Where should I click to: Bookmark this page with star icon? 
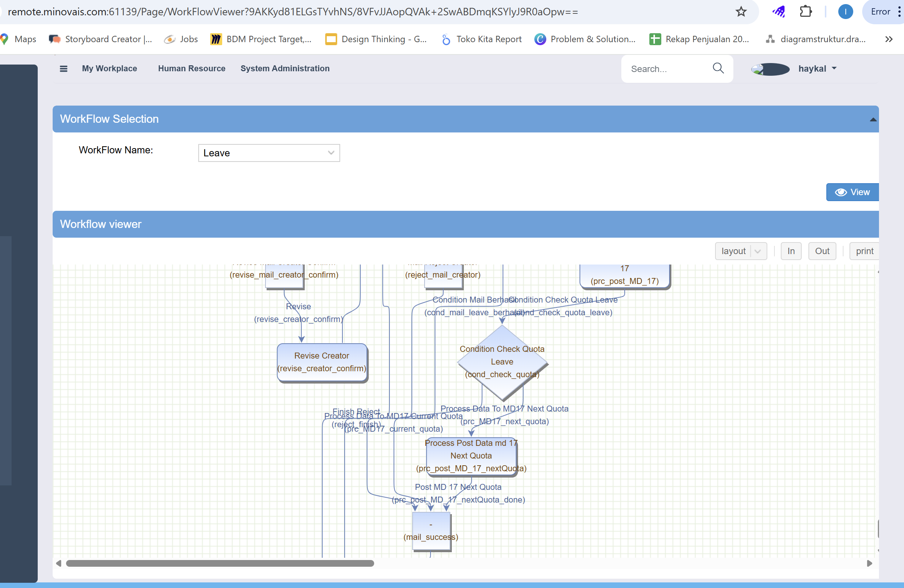click(x=741, y=12)
